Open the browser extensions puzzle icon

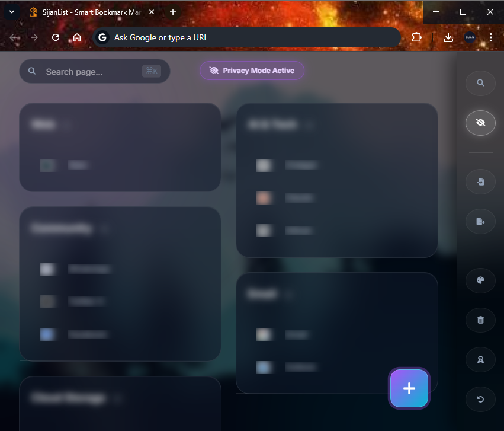(x=416, y=37)
